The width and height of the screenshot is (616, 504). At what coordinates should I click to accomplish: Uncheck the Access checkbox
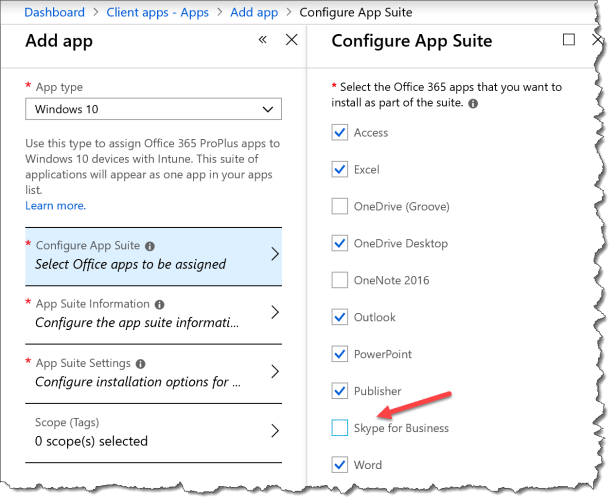pos(339,132)
